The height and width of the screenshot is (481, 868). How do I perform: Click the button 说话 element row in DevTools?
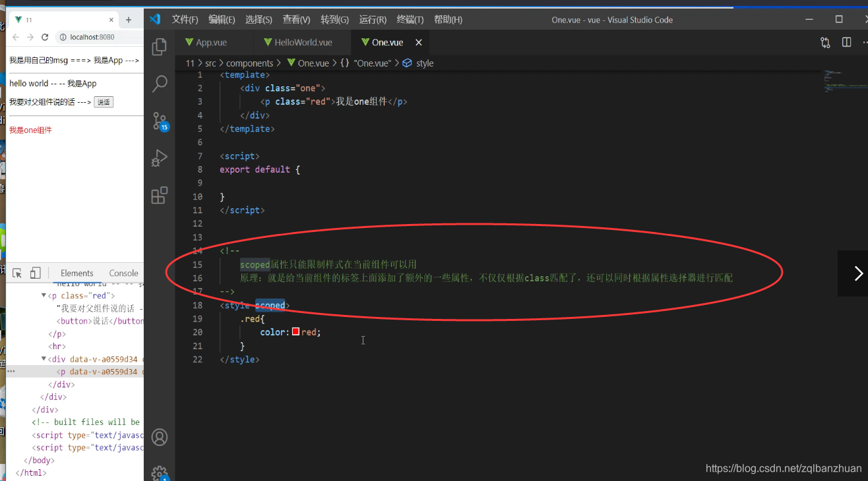100,321
